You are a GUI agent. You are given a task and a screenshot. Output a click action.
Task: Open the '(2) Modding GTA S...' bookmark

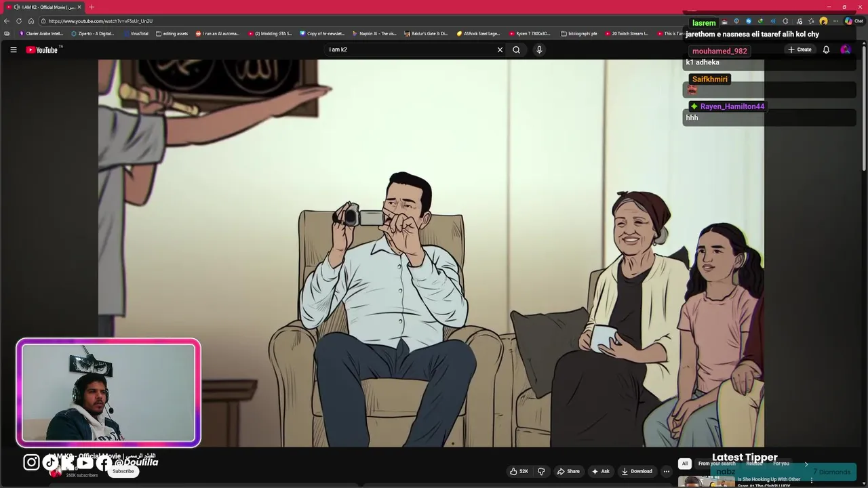pyautogui.click(x=270, y=33)
